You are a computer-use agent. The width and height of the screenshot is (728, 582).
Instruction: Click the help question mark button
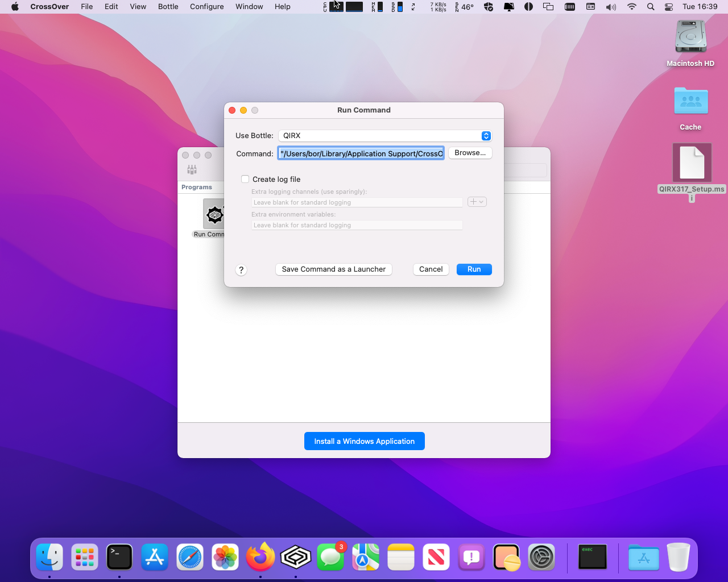(x=241, y=270)
